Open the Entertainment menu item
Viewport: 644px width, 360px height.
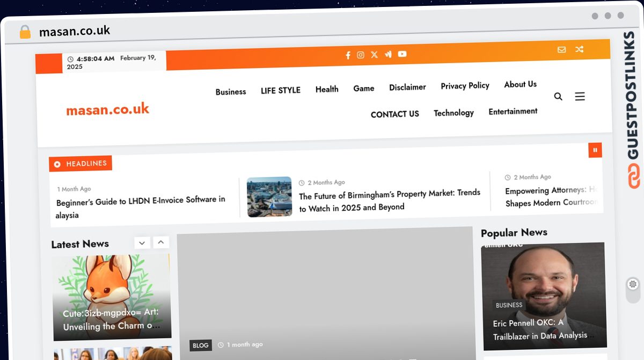click(513, 111)
